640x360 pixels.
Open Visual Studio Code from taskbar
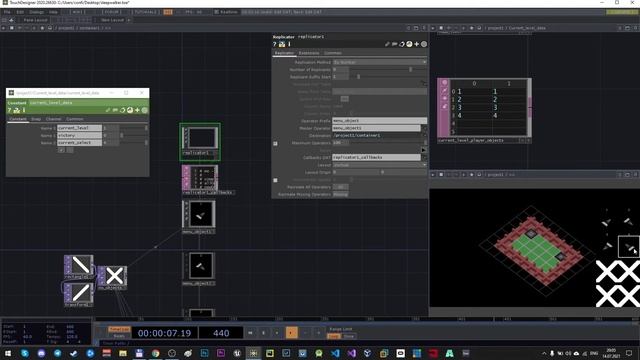[335, 353]
